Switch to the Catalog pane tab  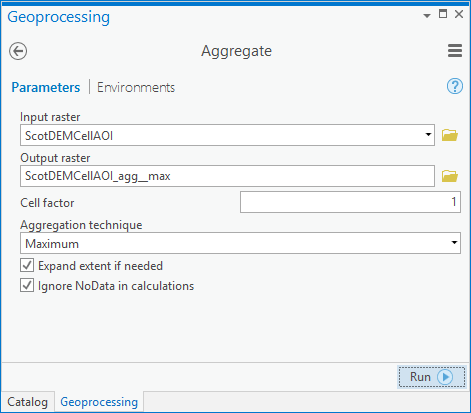[x=28, y=402]
